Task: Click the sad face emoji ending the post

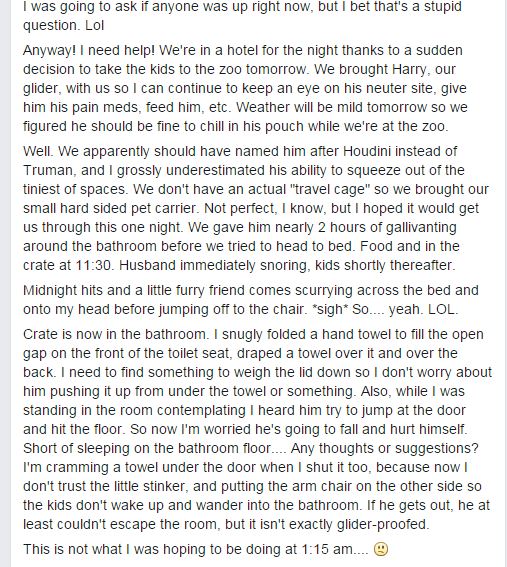Action: point(380,549)
